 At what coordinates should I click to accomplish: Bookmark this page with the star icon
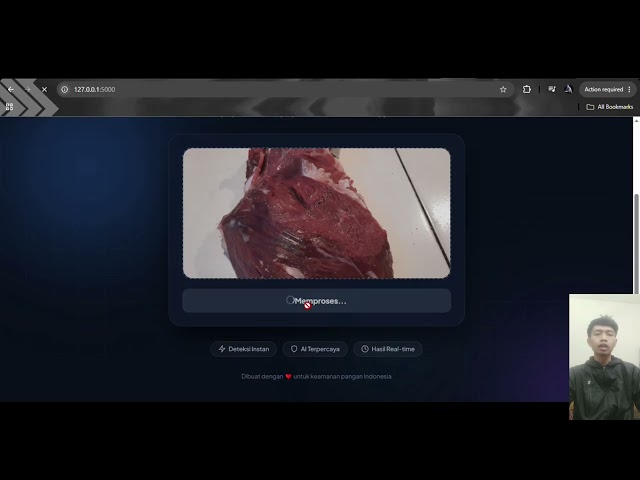point(503,89)
